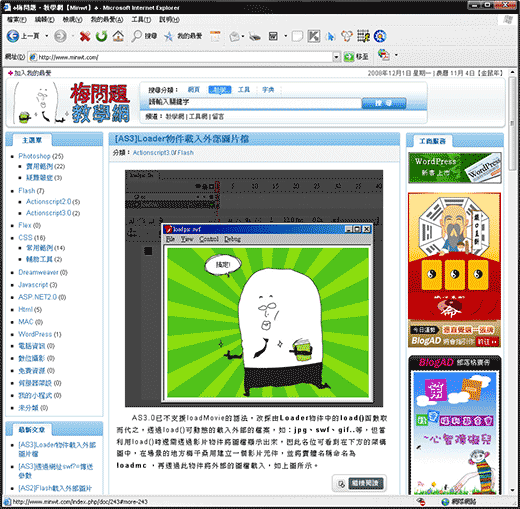
Task: Click the vertical scrollbar down arrow
Action: click(x=512, y=490)
